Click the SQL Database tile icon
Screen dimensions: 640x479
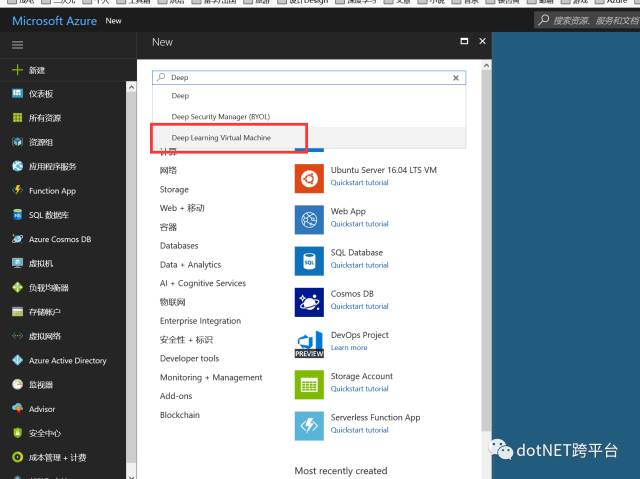(309, 261)
